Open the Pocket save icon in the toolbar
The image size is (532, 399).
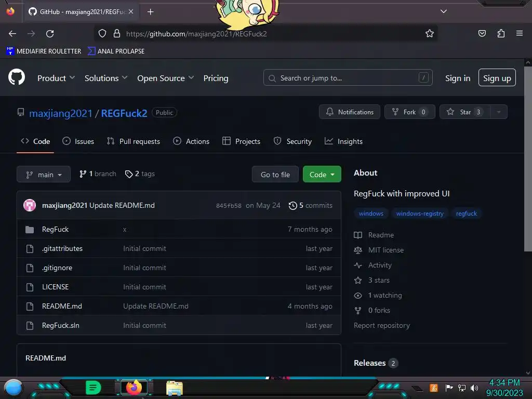point(482,33)
